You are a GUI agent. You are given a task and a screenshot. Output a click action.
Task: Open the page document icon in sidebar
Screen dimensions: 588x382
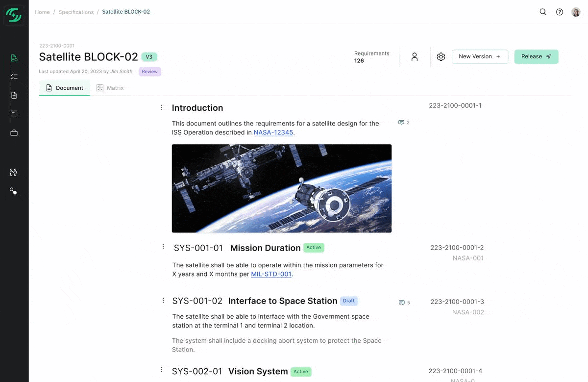point(14,95)
